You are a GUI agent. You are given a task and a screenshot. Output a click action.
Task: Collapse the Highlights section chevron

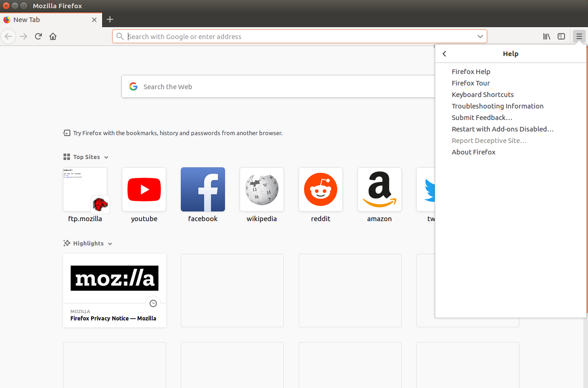(110, 244)
